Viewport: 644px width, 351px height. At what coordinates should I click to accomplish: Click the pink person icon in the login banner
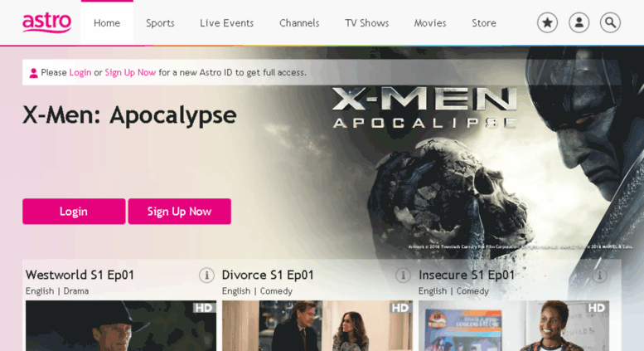(x=34, y=73)
